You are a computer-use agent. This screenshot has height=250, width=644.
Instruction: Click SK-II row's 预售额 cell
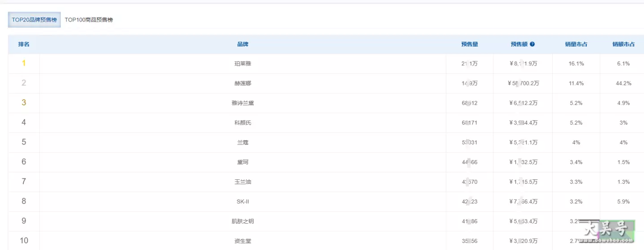coord(523,202)
